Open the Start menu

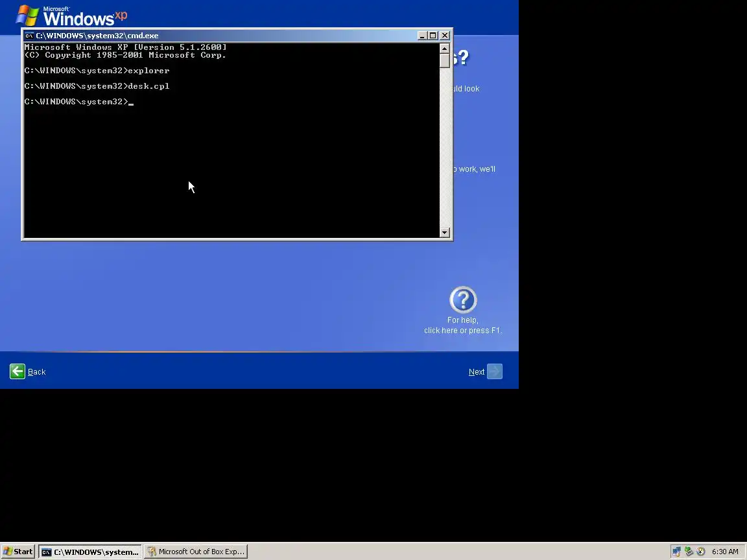click(18, 552)
